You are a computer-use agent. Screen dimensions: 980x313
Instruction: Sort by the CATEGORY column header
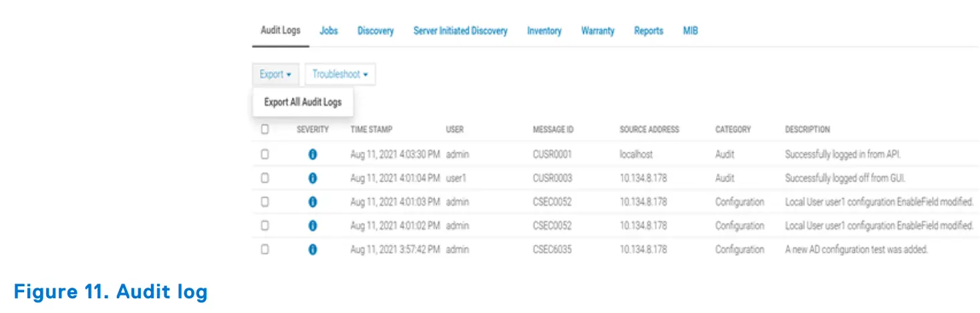coord(733,129)
